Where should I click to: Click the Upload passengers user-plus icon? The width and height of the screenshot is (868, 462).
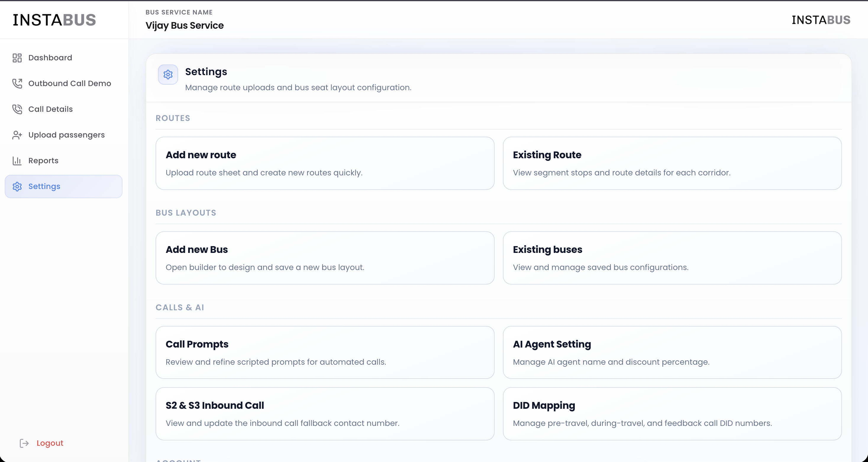[17, 135]
